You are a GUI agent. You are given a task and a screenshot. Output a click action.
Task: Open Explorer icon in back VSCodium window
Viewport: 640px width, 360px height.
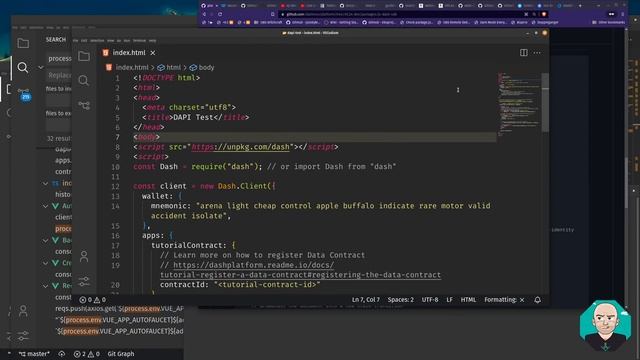23,43
